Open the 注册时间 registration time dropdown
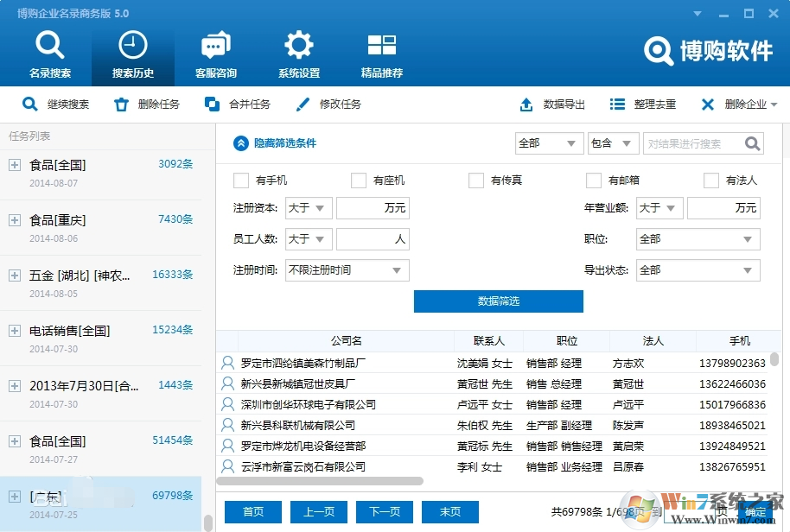790x532 pixels. [346, 269]
